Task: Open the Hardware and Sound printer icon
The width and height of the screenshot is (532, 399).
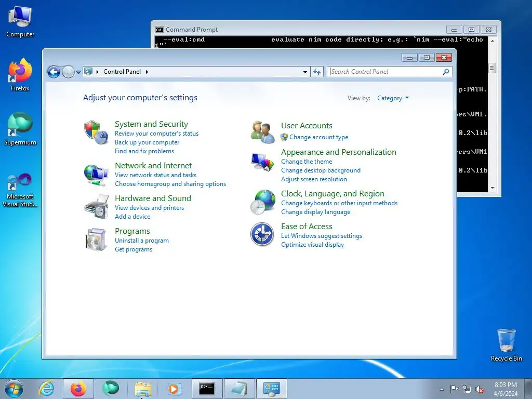Action: point(96,207)
